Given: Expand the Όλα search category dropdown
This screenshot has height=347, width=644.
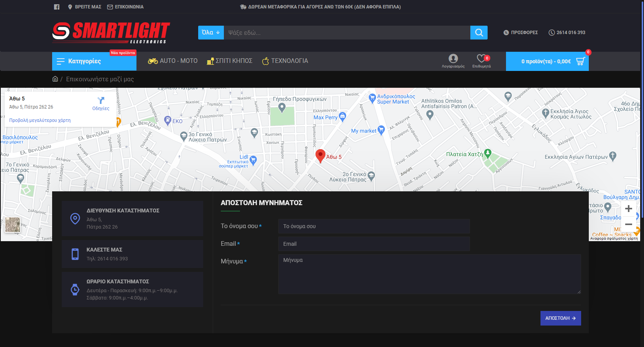Looking at the screenshot, I should click(x=211, y=33).
